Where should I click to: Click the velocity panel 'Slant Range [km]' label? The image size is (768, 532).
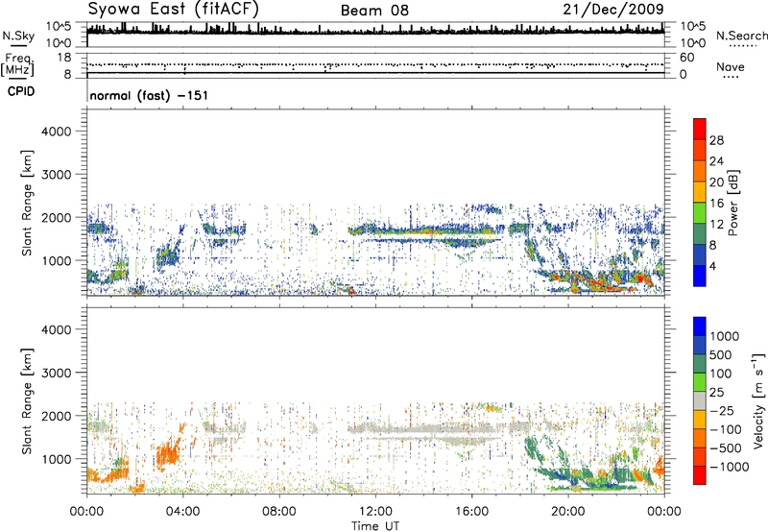coord(27,400)
